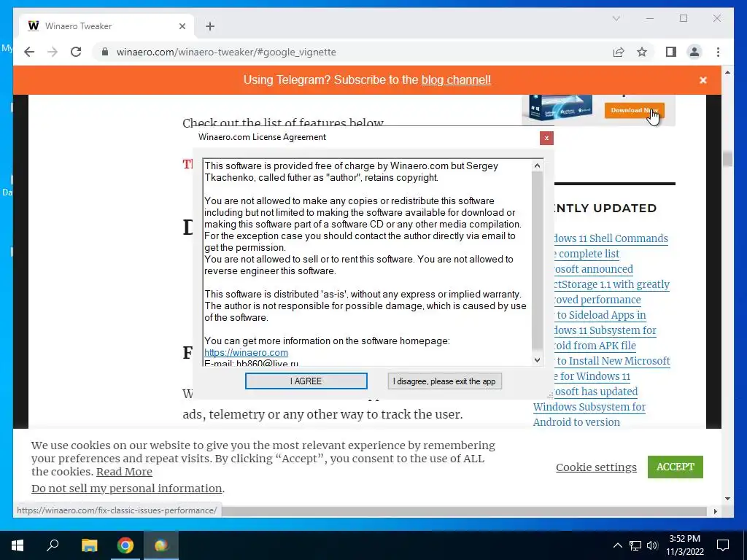Open the tab search chevron
747x560 pixels.
click(x=616, y=18)
